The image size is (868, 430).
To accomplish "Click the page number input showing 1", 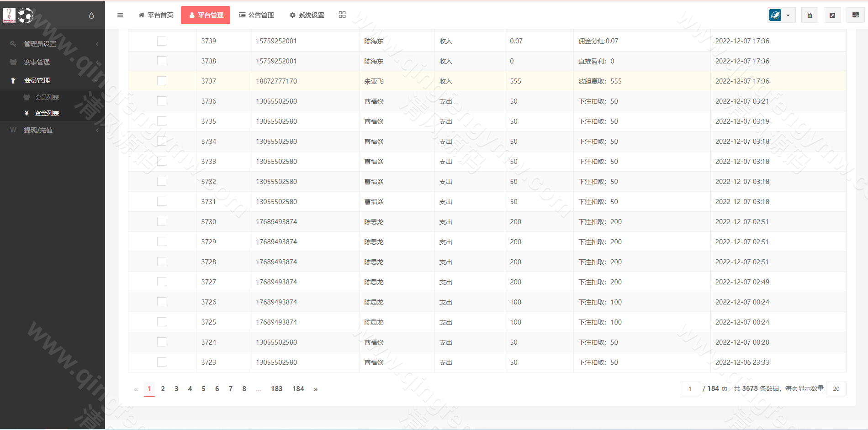I will (x=690, y=388).
